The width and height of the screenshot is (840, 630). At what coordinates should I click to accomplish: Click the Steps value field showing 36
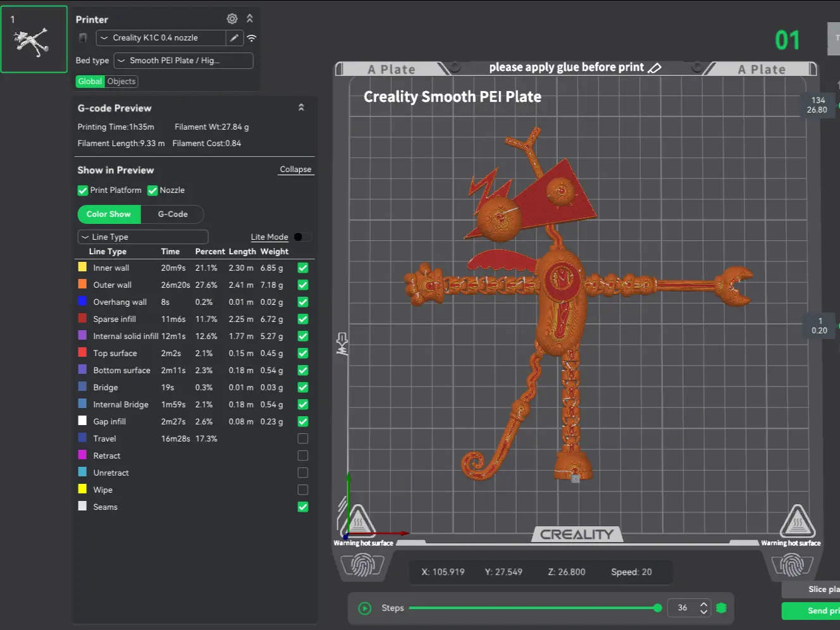pyautogui.click(x=683, y=608)
